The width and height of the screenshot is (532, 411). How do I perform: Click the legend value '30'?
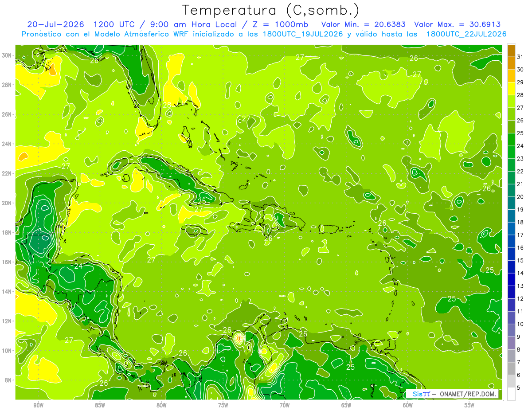pyautogui.click(x=520, y=70)
